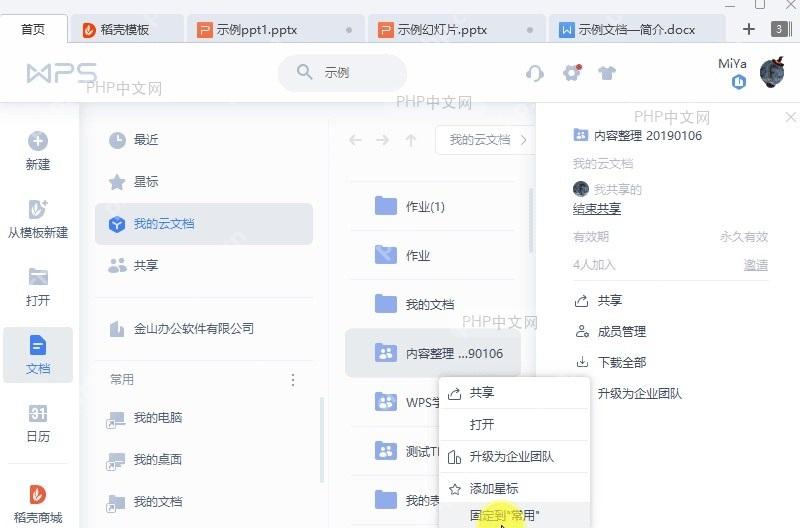Image resolution: width=800 pixels, height=528 pixels.
Task: Switch to the 示例ppt1.pptx tab
Action: 275,29
